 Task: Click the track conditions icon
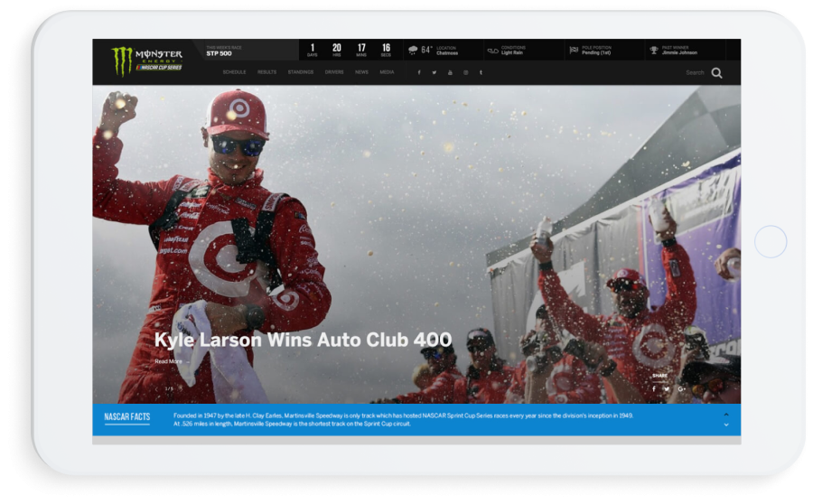(x=492, y=51)
